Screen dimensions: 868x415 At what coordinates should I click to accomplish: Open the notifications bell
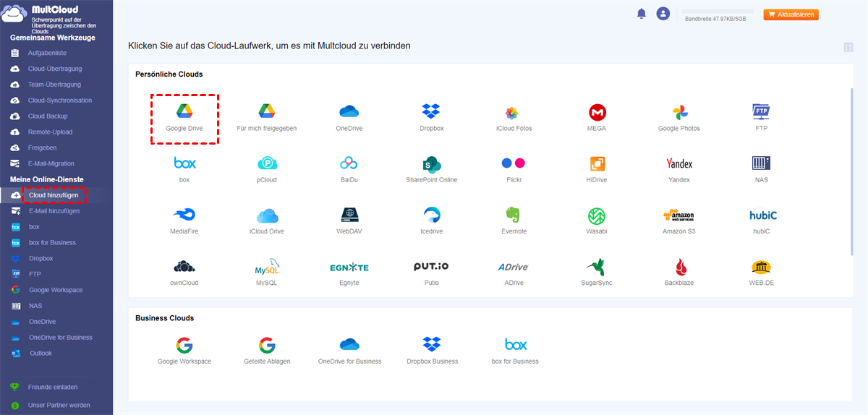point(641,14)
